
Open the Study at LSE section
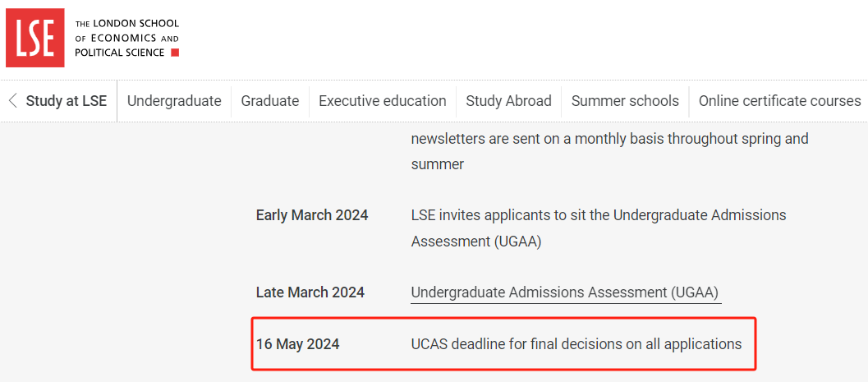66,101
